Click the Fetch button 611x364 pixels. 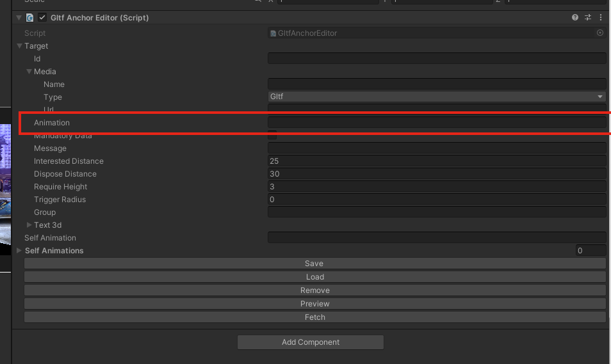pyautogui.click(x=314, y=317)
